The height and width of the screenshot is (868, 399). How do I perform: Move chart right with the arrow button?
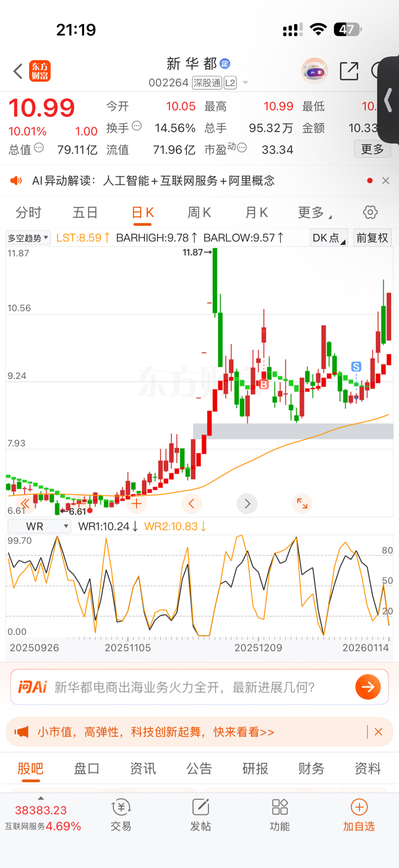click(x=247, y=503)
